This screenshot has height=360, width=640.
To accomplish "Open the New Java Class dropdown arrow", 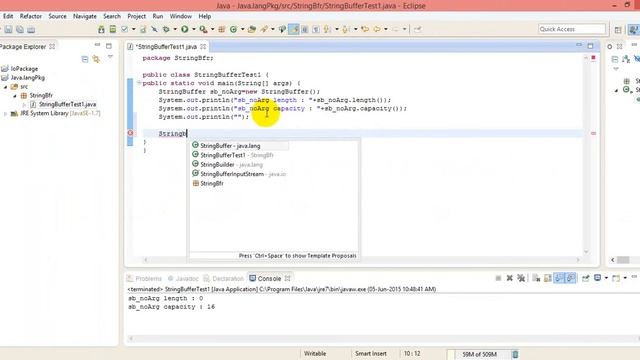I will tap(242, 29).
